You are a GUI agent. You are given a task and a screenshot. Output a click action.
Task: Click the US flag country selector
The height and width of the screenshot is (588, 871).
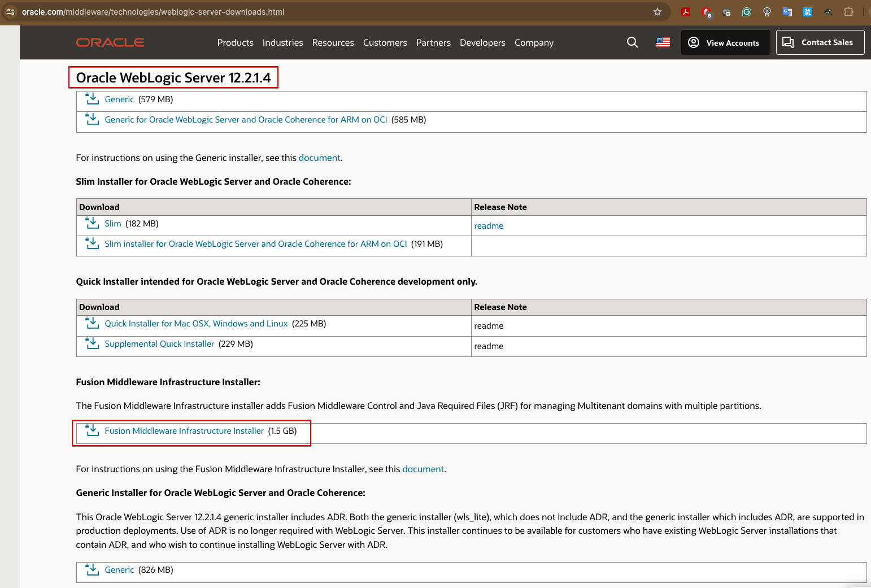(663, 42)
